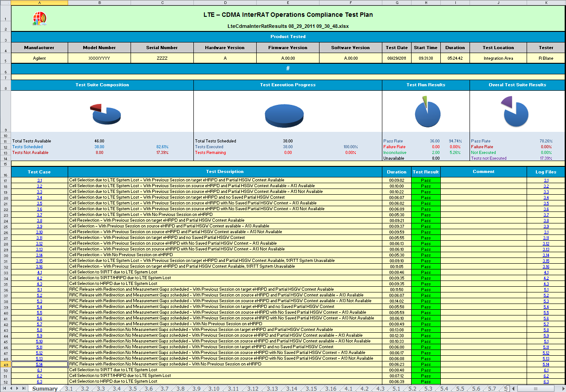
Task: Open the 4.1 sheet tab
Action: click(348, 389)
